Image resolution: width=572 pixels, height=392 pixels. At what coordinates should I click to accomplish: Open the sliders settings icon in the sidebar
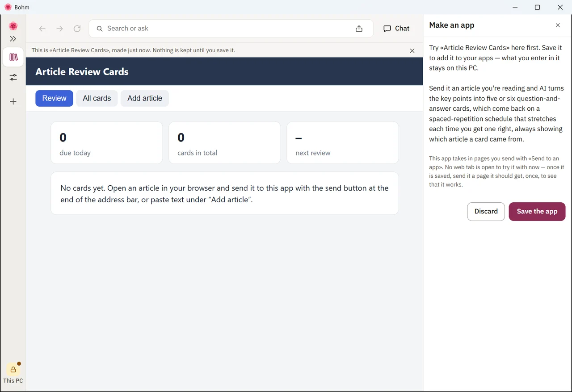tap(13, 78)
